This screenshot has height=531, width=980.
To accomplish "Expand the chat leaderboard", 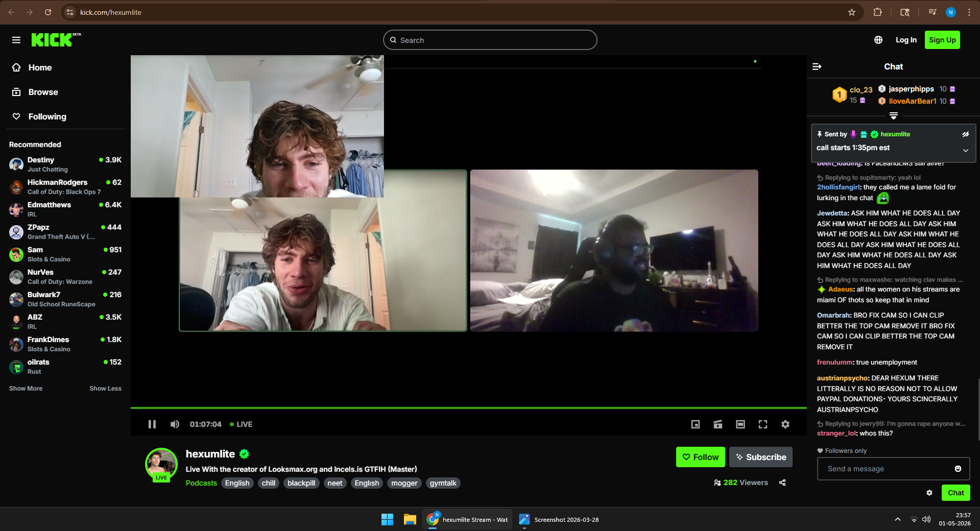I will pyautogui.click(x=894, y=116).
